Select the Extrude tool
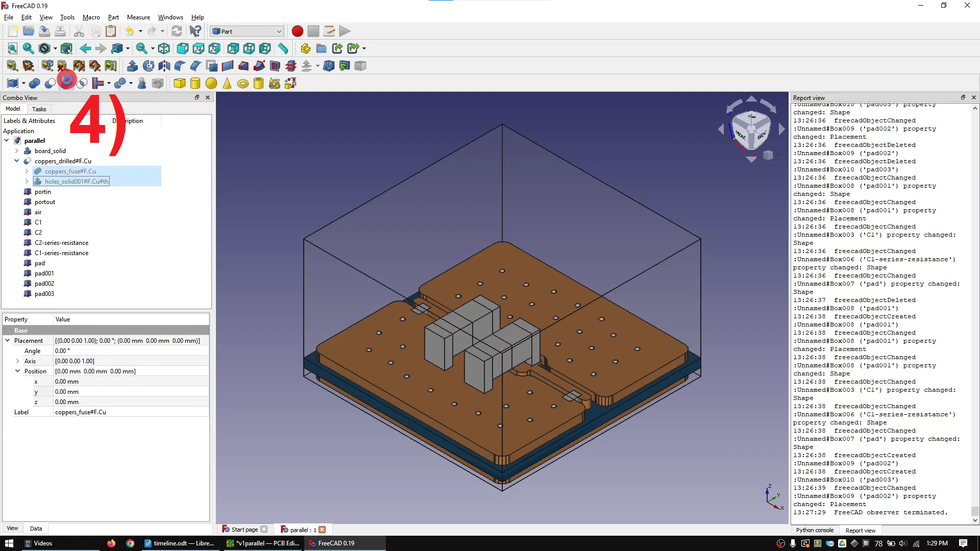Image resolution: width=980 pixels, height=551 pixels. coord(132,65)
